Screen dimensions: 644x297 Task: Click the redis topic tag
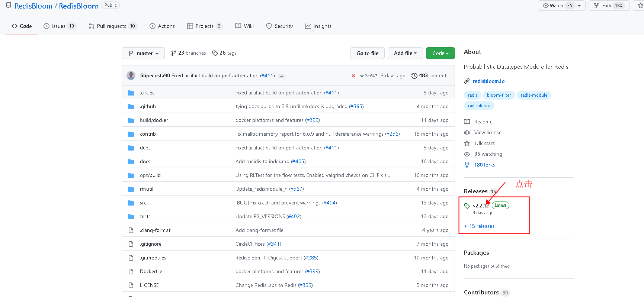472,95
